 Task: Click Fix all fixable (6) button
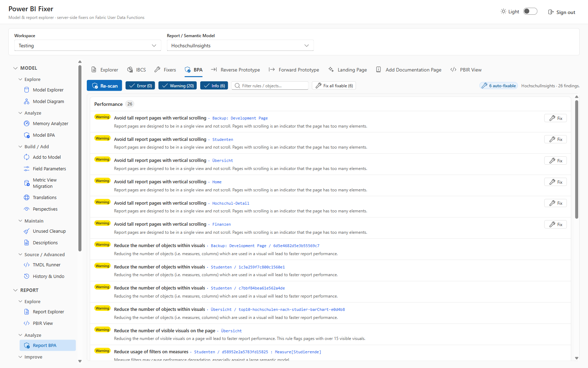pos(334,86)
